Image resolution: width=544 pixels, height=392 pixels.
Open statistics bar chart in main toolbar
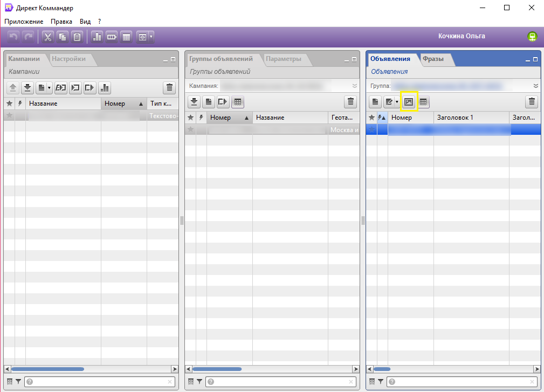[97, 37]
